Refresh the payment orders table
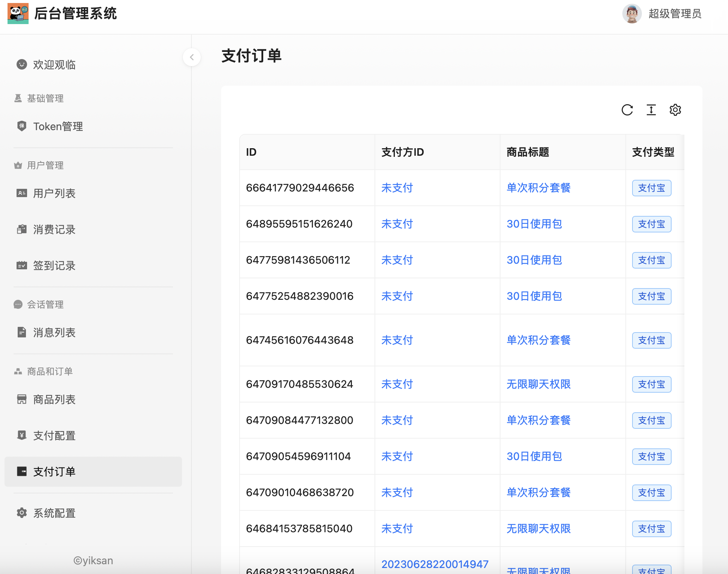Image resolution: width=728 pixels, height=574 pixels. (627, 110)
